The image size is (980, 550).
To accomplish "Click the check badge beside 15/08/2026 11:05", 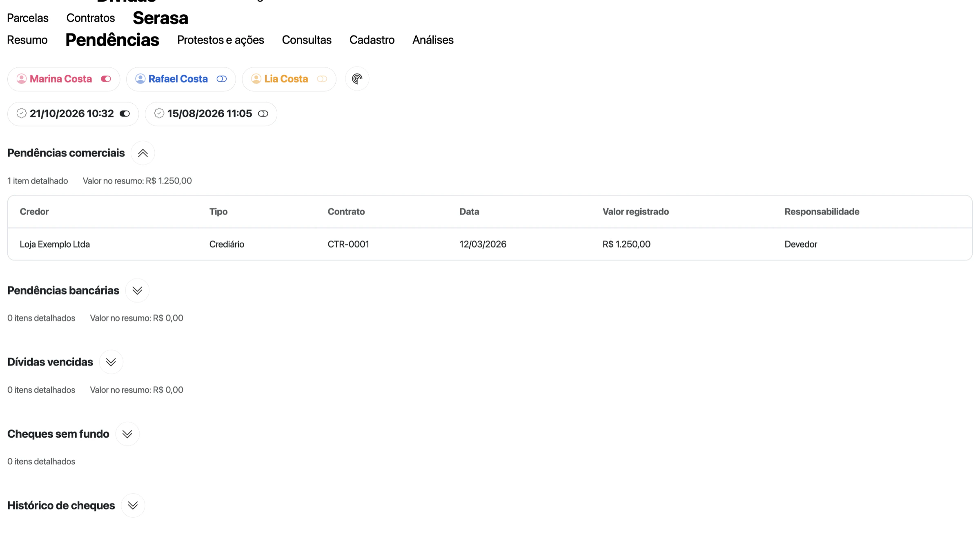I will tap(159, 114).
